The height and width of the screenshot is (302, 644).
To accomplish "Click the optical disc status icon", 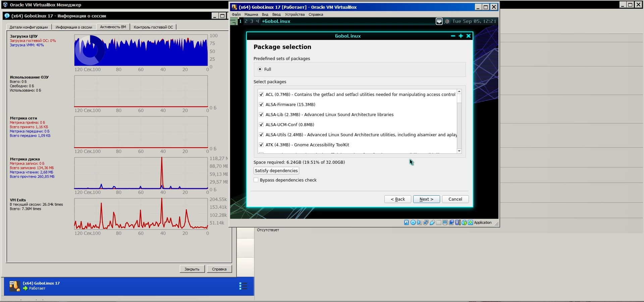I will click(413, 222).
